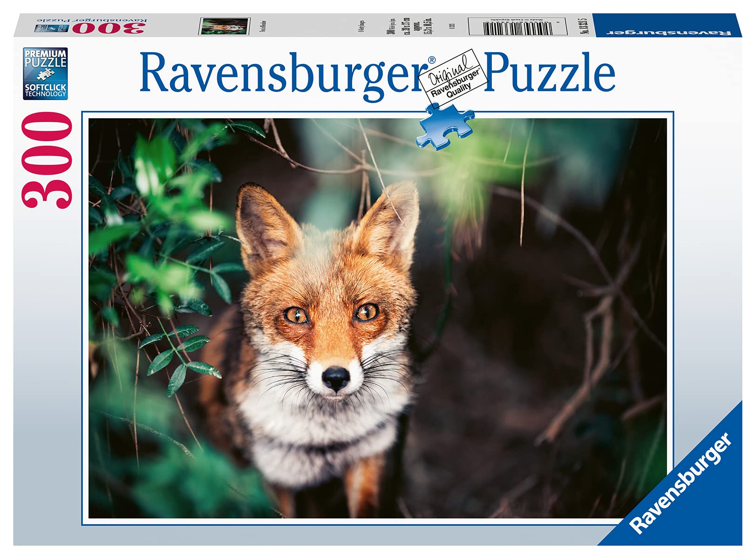756x559 pixels.
Task: Click the upside-down red '300' on the top flap
Action: [109, 28]
